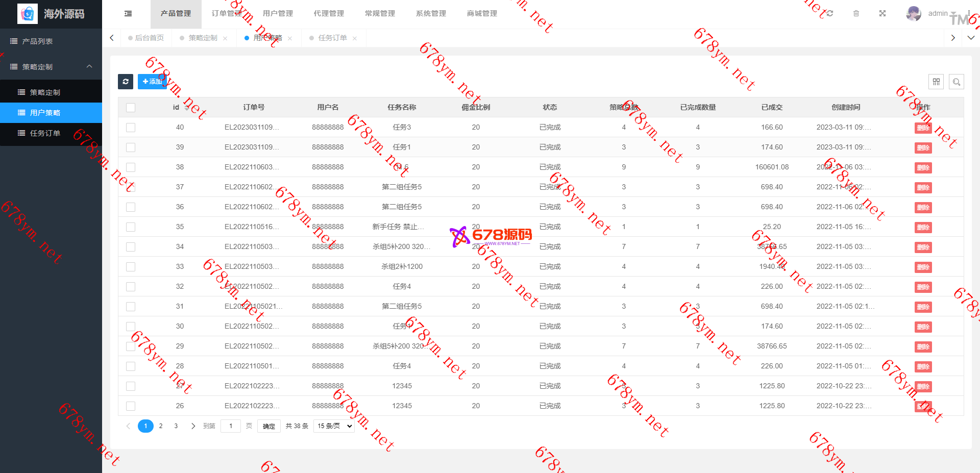
Task: Select checkbox for row id 33
Action: coord(131,267)
